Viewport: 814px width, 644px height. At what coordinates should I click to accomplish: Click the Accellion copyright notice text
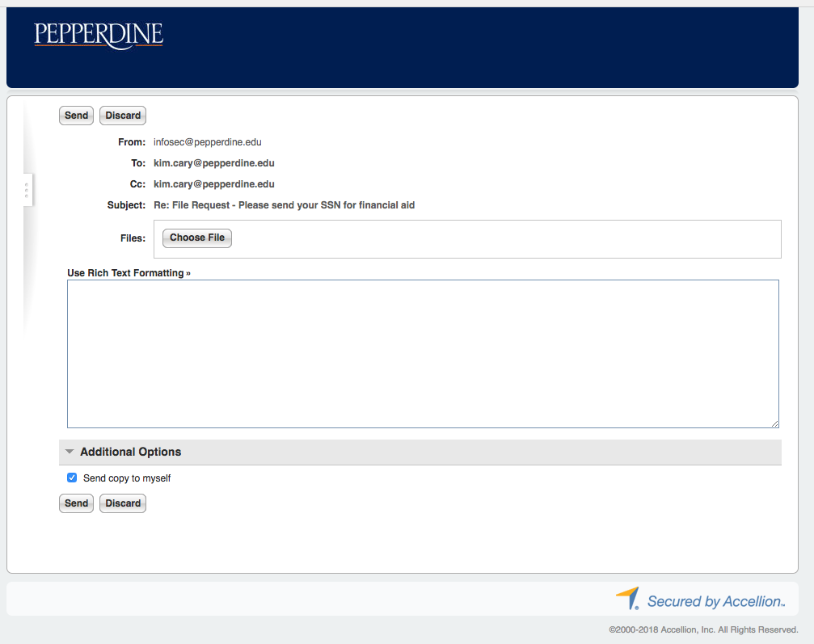pos(703,629)
